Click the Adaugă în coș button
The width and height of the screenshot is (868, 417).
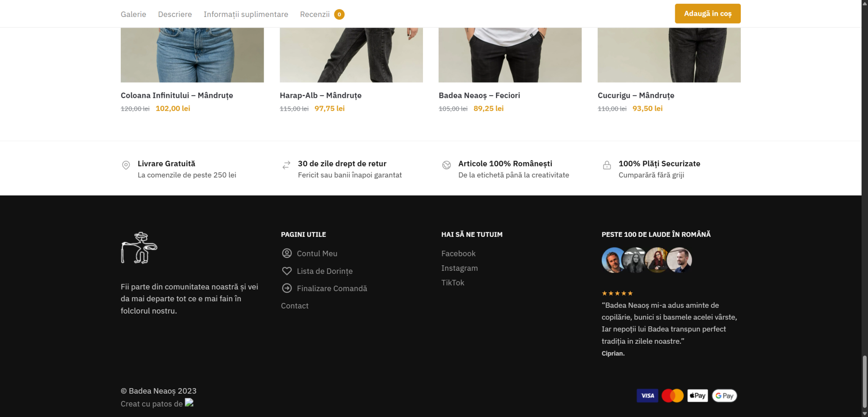click(x=708, y=14)
